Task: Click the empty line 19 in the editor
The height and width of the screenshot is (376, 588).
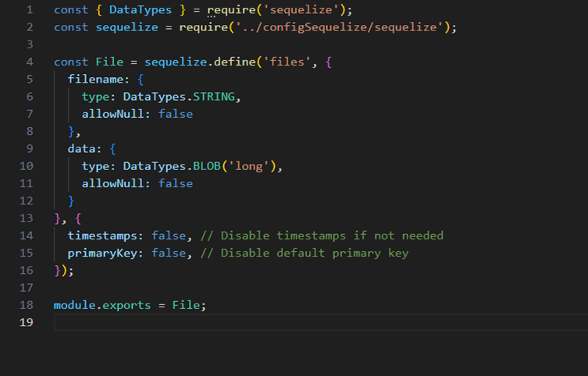Action: [321, 322]
